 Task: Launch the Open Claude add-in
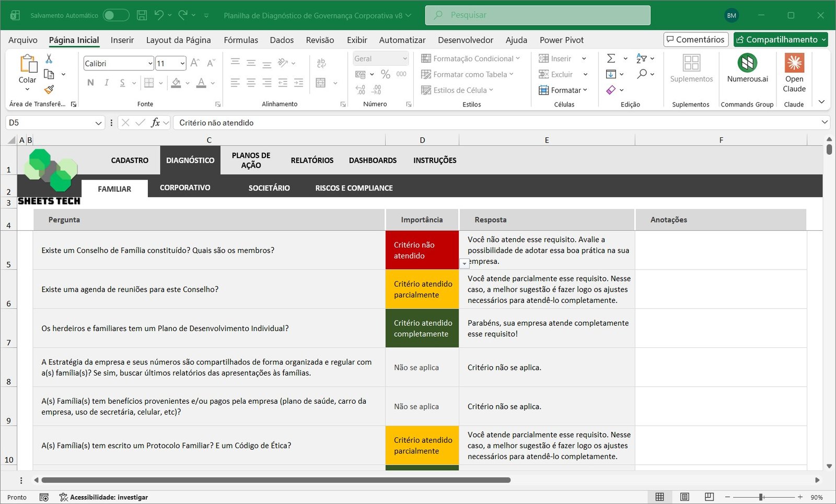794,73
